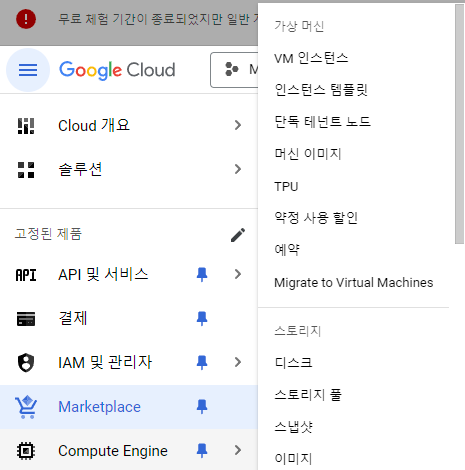The image size is (465, 470).
Task: Select 디스크 under 스토리지
Action: pyautogui.click(x=293, y=362)
